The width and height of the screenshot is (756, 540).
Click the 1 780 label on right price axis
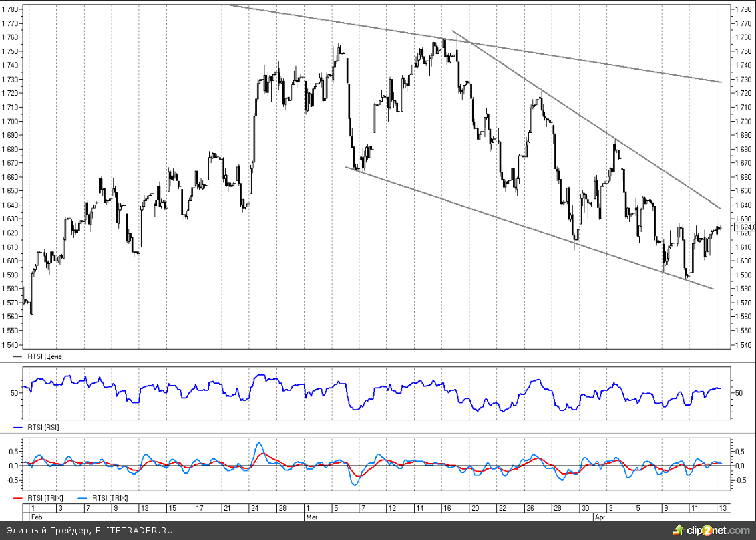(x=743, y=9)
